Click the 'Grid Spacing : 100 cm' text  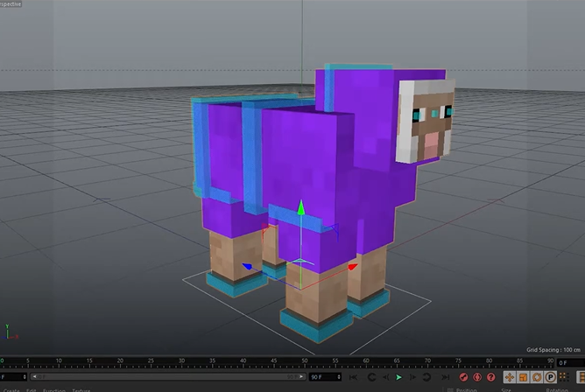point(553,349)
